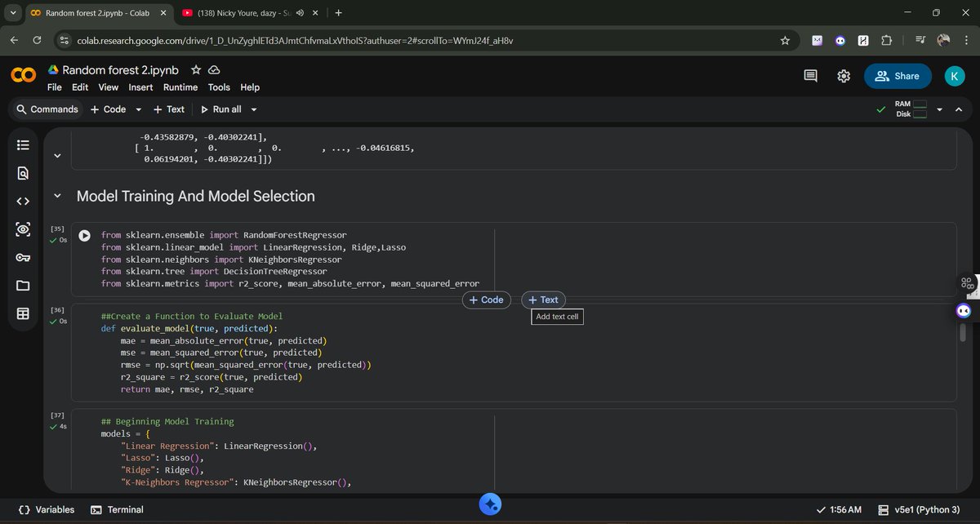Open the Find and replace sidebar panel

(x=23, y=173)
